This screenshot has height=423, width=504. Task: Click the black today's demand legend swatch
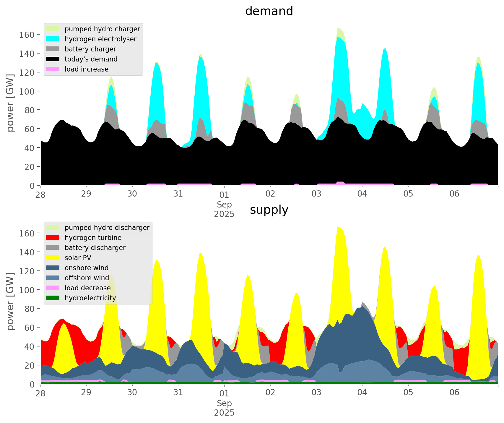53,59
